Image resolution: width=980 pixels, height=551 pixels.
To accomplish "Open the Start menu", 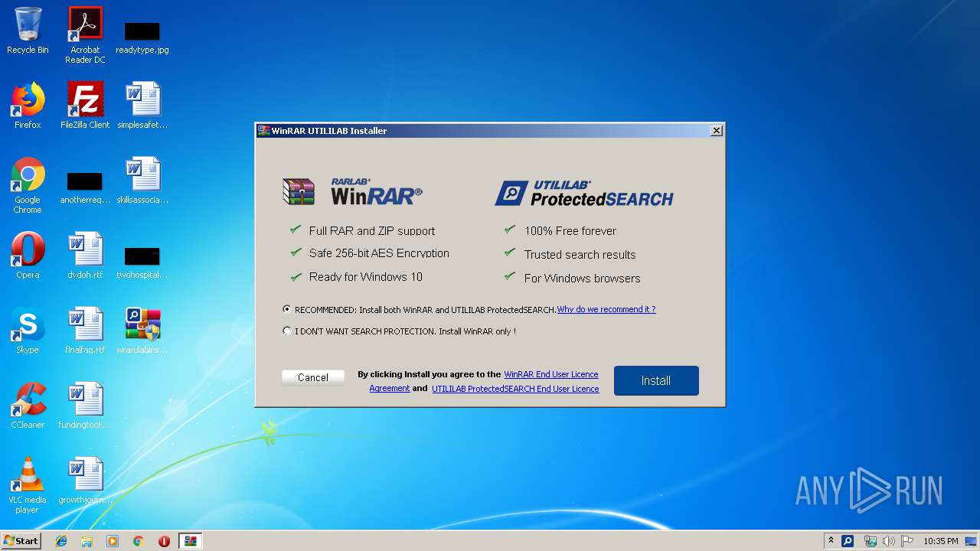I will tap(21, 541).
